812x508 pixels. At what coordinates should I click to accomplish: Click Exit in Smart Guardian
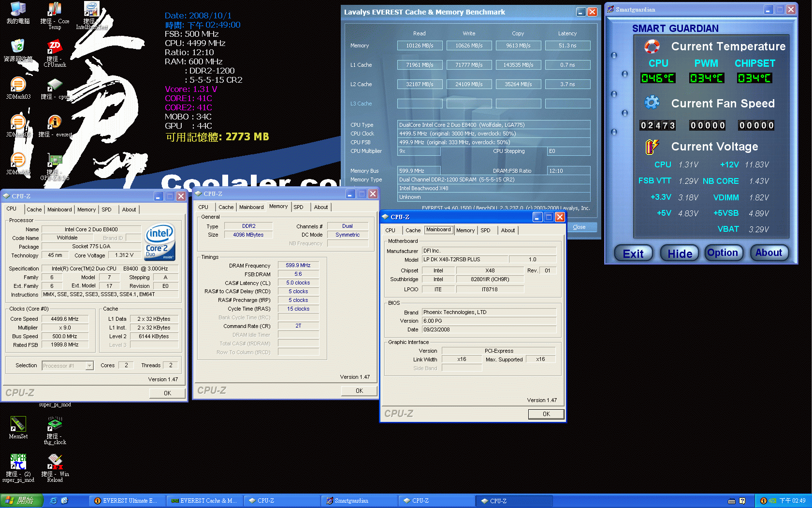click(x=633, y=253)
